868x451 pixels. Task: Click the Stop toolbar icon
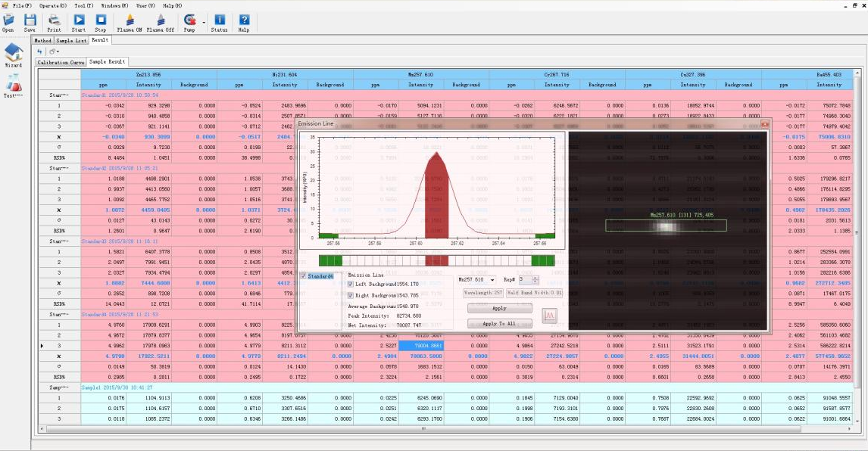click(100, 20)
